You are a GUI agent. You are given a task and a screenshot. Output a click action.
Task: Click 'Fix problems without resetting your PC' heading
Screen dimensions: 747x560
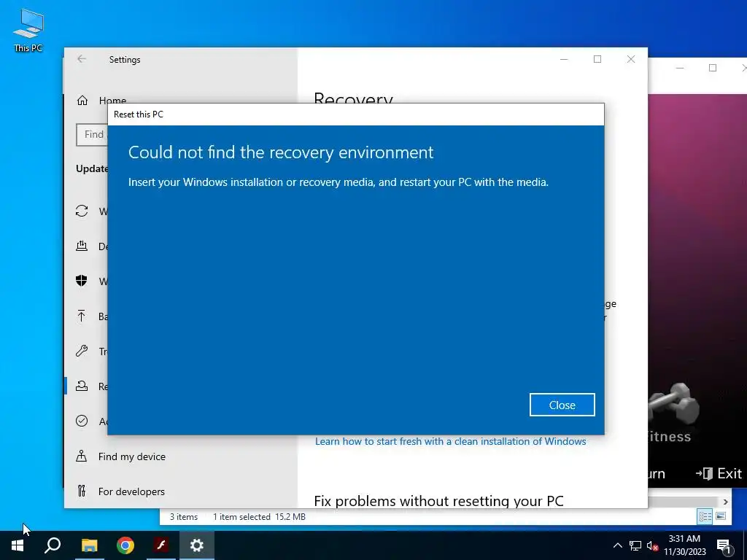[x=438, y=501]
